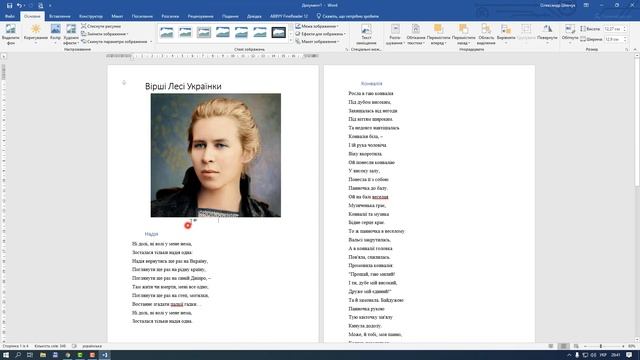Increase height with the stepper arrows

(624, 29)
